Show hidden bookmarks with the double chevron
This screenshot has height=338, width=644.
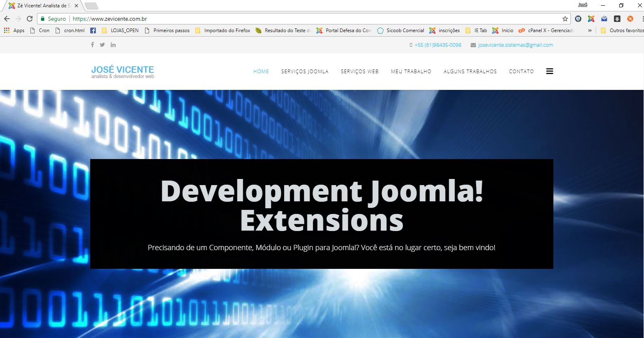click(590, 31)
